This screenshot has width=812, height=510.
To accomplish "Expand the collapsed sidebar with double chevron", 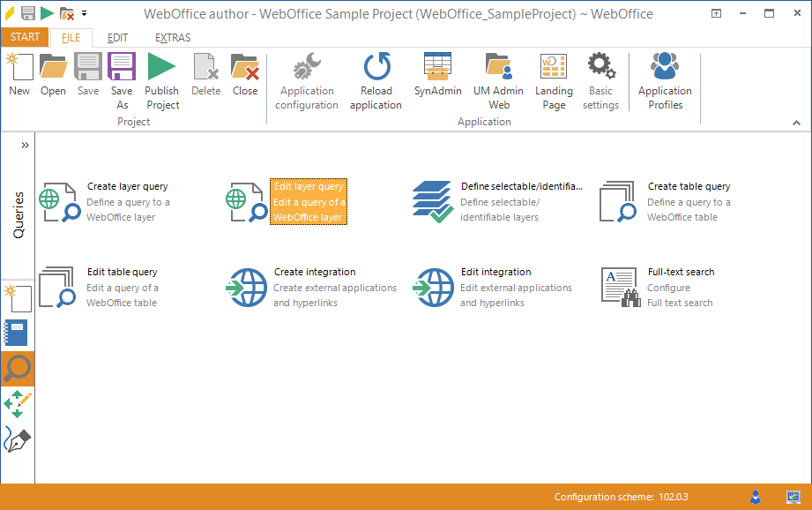I will 25,145.
